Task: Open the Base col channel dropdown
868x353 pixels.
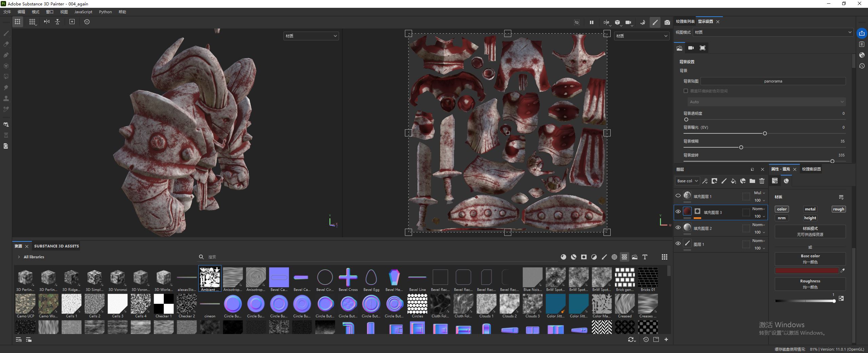Action: 687,181
